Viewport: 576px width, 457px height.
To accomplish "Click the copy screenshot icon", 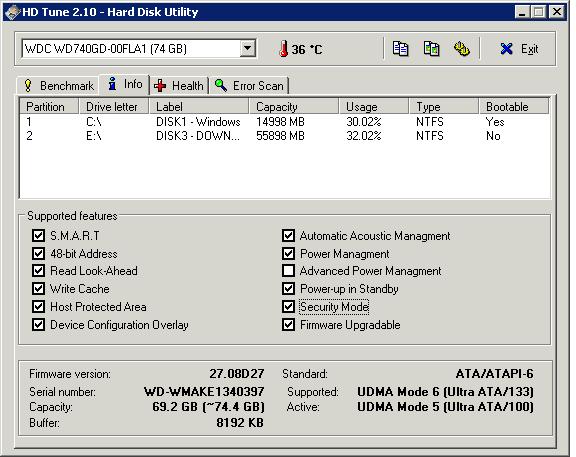I will click(431, 48).
